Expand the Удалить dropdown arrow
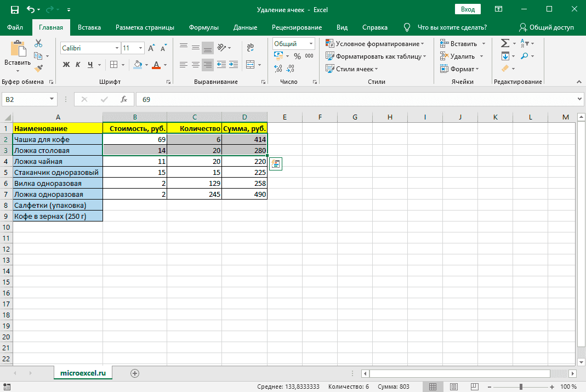586x392 pixels. [x=481, y=56]
